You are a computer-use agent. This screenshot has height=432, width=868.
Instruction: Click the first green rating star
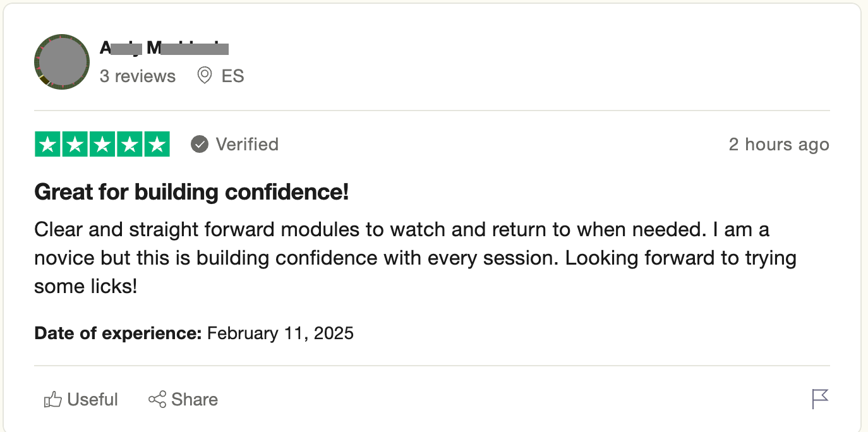(47, 145)
